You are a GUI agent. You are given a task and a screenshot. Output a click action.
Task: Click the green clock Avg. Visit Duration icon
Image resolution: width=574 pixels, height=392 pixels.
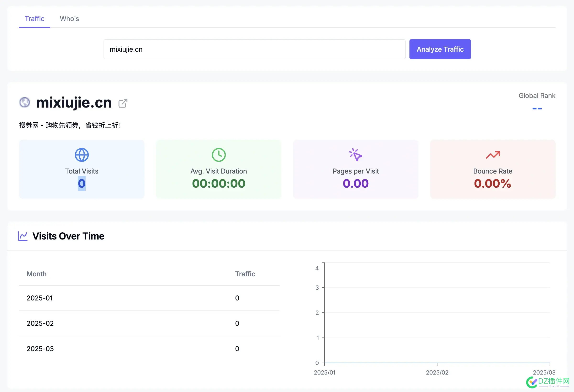(219, 155)
